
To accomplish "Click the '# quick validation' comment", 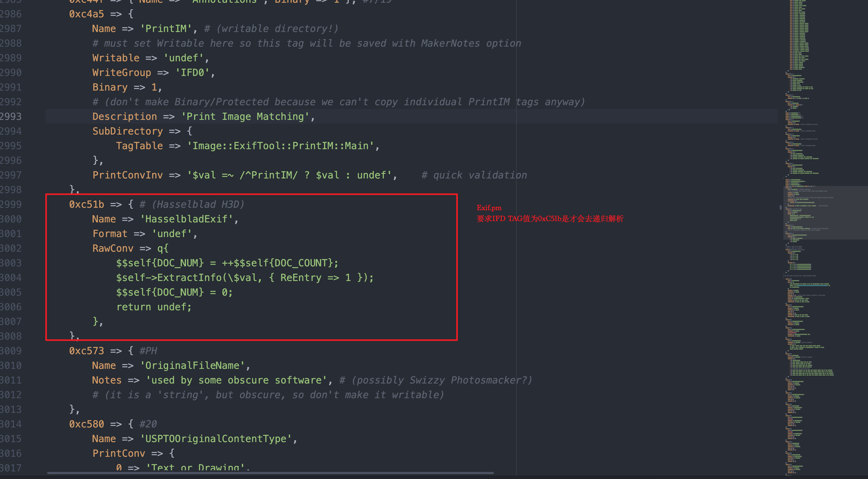I will [474, 175].
